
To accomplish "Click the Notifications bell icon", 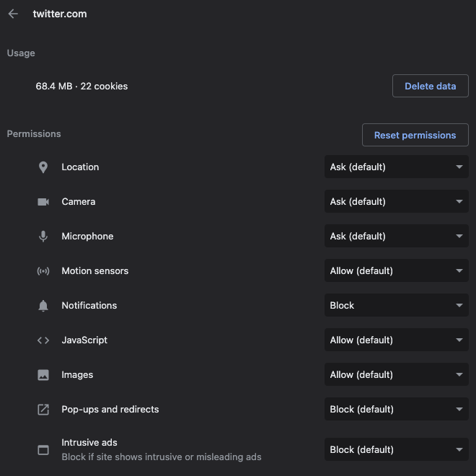I will 43,305.
